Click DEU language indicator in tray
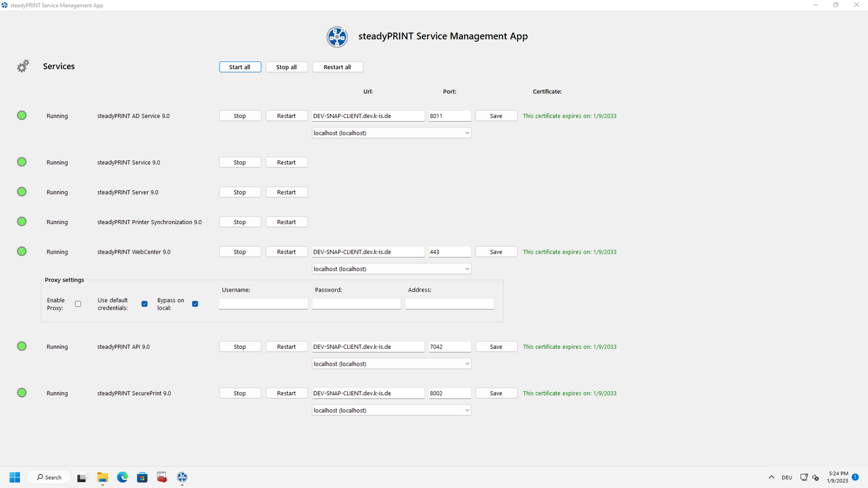Image resolution: width=868 pixels, height=488 pixels. pyautogui.click(x=787, y=477)
